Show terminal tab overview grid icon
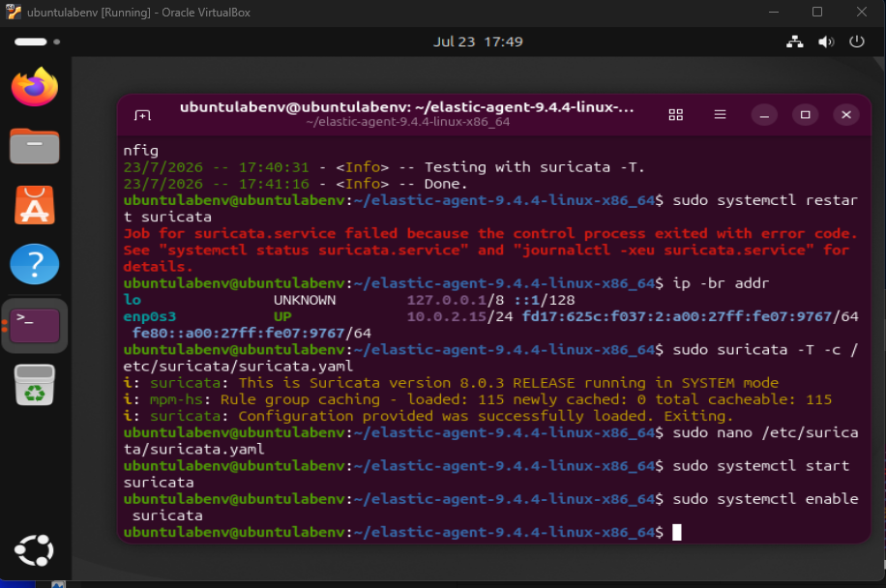The width and height of the screenshot is (886, 588). (676, 115)
